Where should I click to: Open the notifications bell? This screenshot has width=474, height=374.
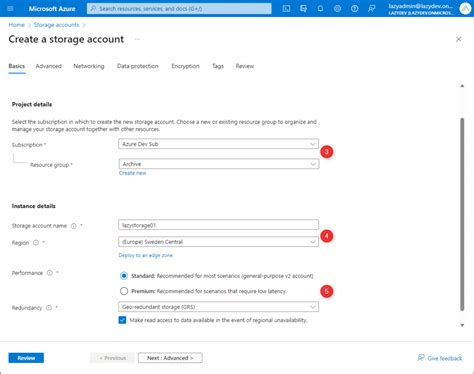click(x=320, y=9)
